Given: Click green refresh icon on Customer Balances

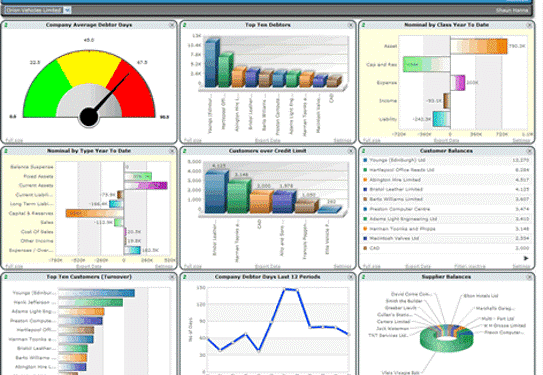Looking at the screenshot, I should tap(363, 151).
